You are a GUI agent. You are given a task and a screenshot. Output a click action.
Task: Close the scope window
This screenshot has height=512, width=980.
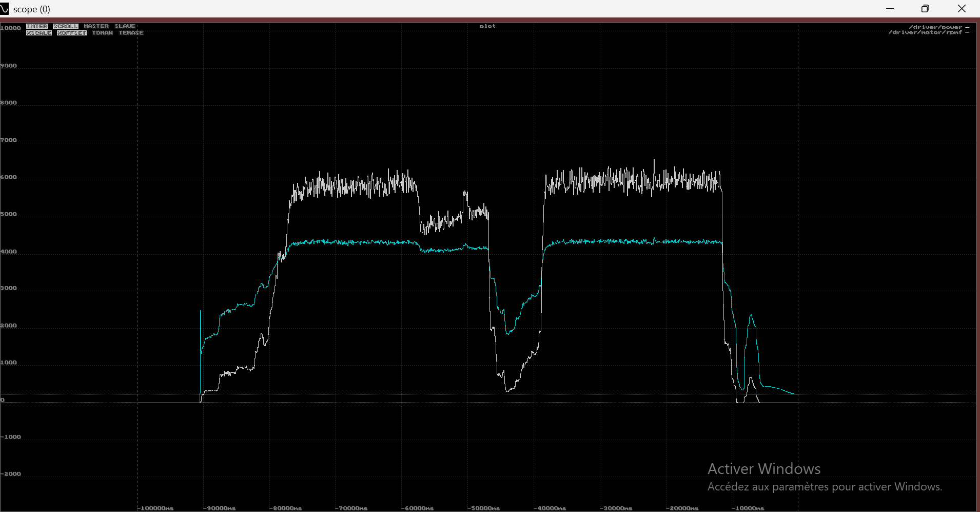pyautogui.click(x=962, y=9)
